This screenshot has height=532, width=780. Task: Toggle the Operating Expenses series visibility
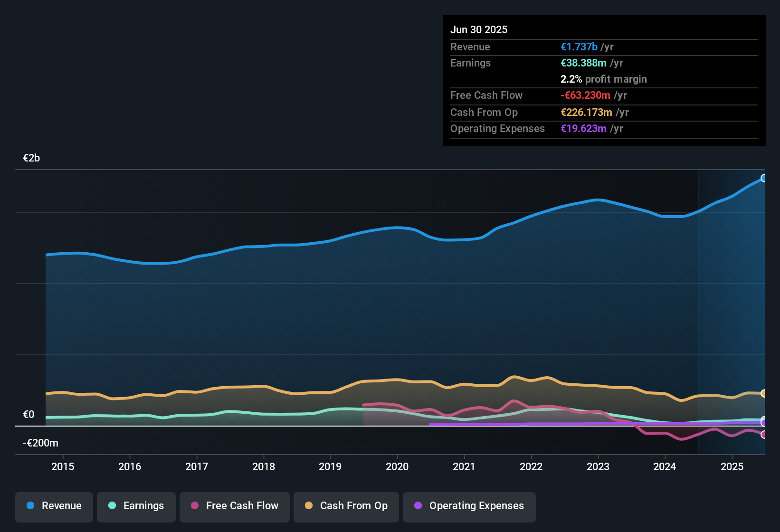tap(469, 507)
